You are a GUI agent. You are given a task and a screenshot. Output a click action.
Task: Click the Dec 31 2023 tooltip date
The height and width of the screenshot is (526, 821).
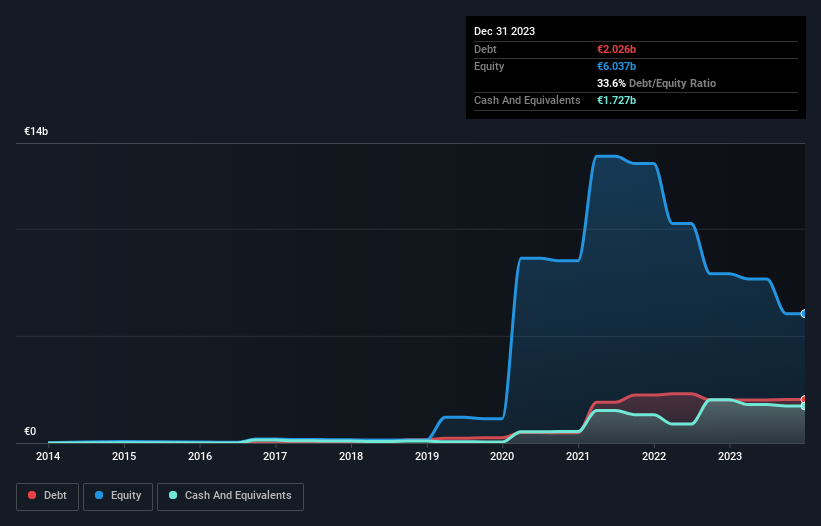point(504,31)
